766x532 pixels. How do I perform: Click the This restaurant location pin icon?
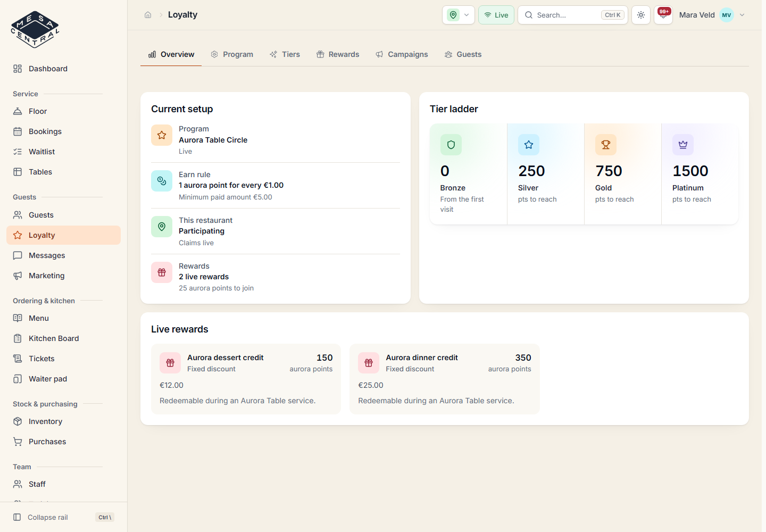162,227
